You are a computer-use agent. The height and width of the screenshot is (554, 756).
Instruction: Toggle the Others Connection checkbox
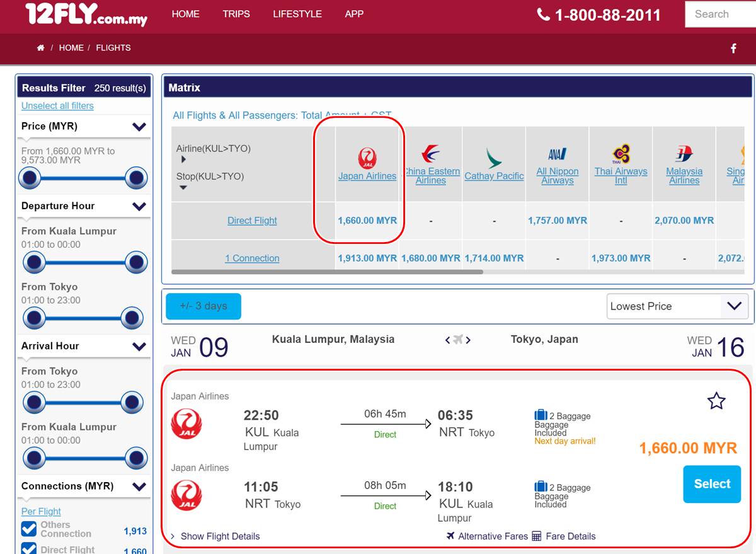point(29,529)
